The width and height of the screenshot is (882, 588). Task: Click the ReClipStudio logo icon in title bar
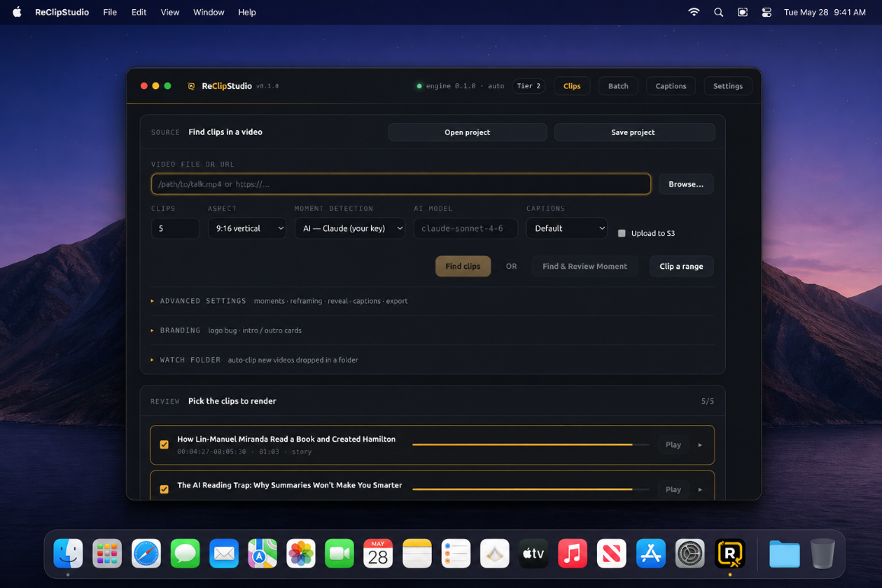(191, 86)
